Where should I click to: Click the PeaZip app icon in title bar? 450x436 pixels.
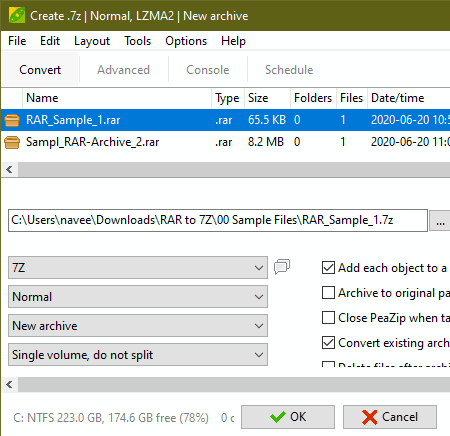click(17, 15)
